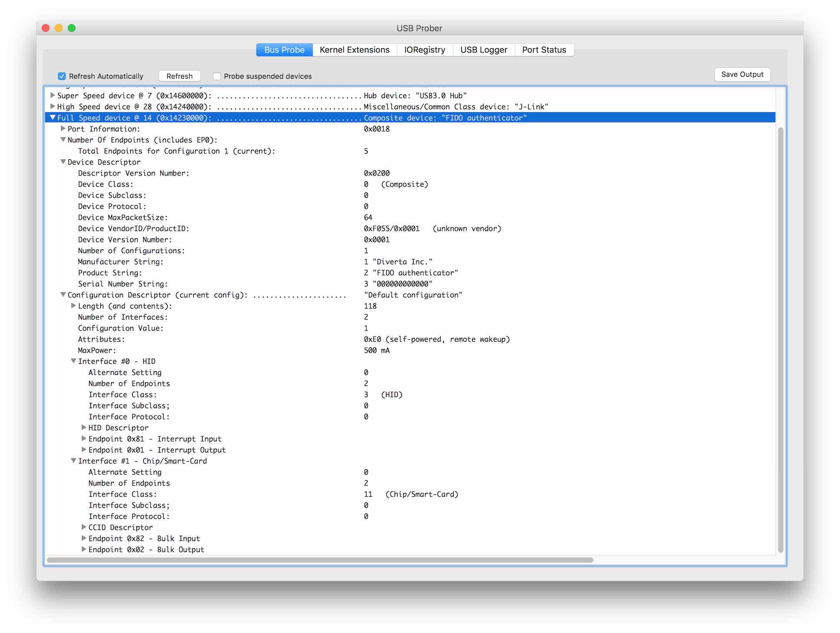Collapse Interface #1 - Chip/Smart-Card section
840x633 pixels.
tap(73, 461)
